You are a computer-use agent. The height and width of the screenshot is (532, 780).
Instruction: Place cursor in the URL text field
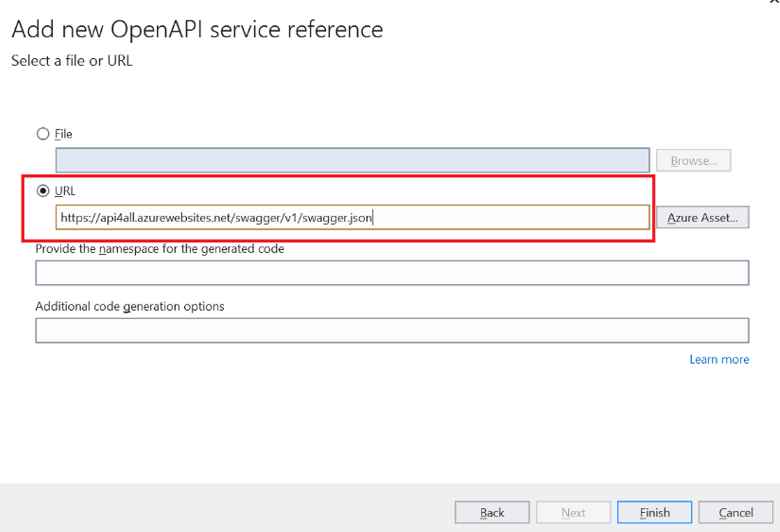(353, 217)
